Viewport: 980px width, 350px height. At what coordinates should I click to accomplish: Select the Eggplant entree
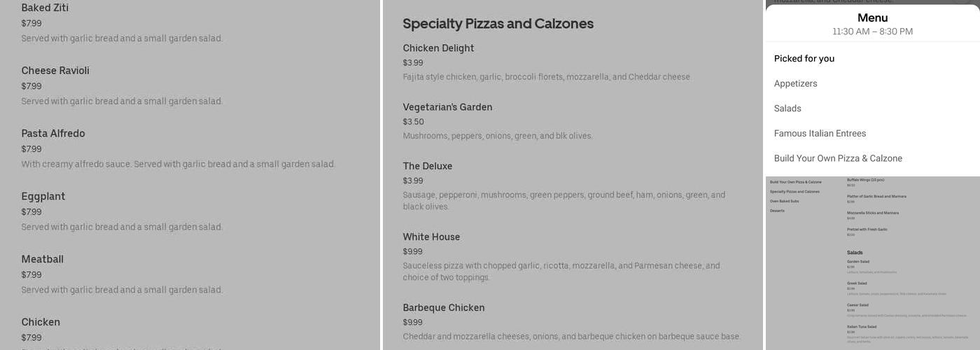[x=43, y=197]
